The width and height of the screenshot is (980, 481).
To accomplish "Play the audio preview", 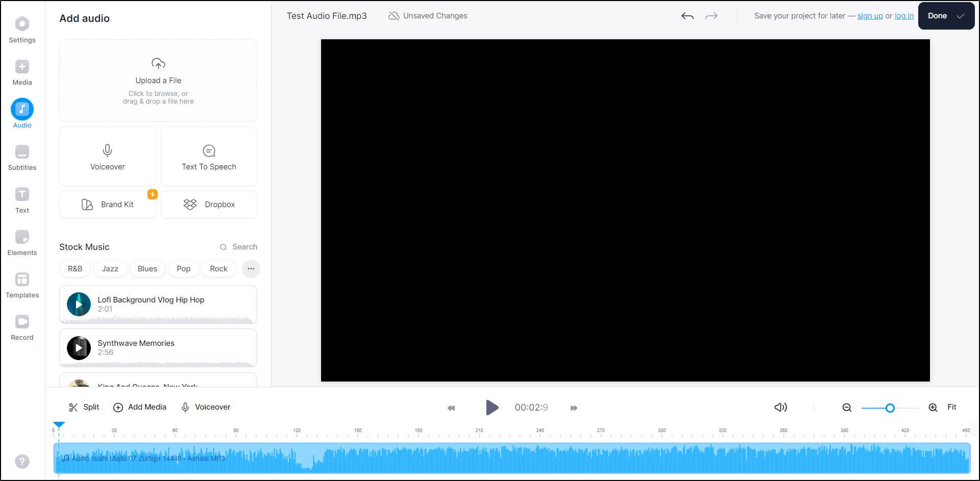I will [492, 408].
